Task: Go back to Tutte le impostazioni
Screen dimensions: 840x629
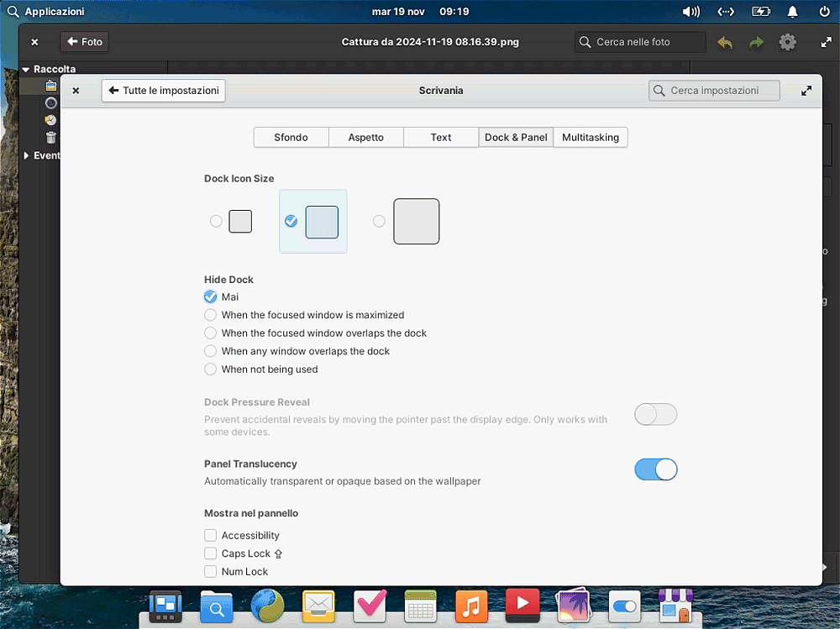Action: pos(164,91)
